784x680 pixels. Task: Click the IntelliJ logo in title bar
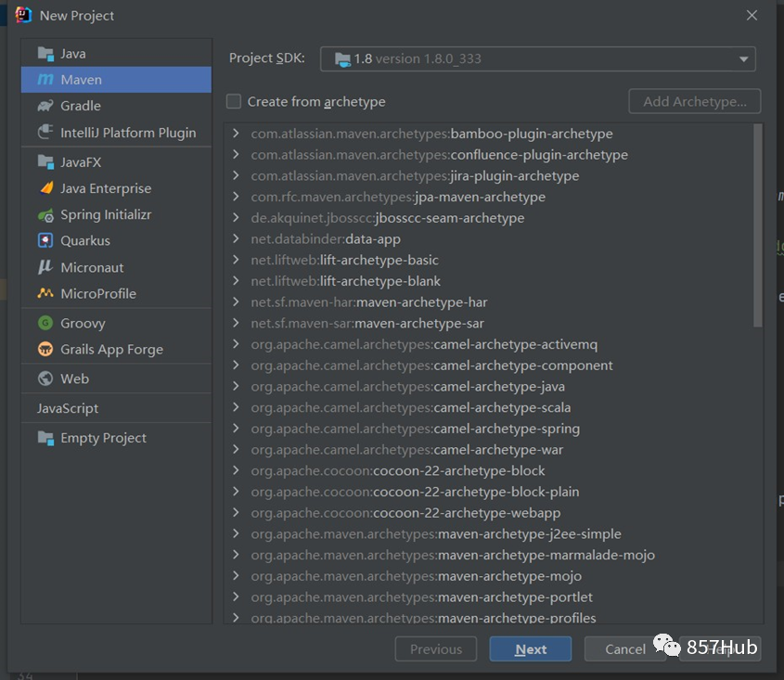click(23, 16)
